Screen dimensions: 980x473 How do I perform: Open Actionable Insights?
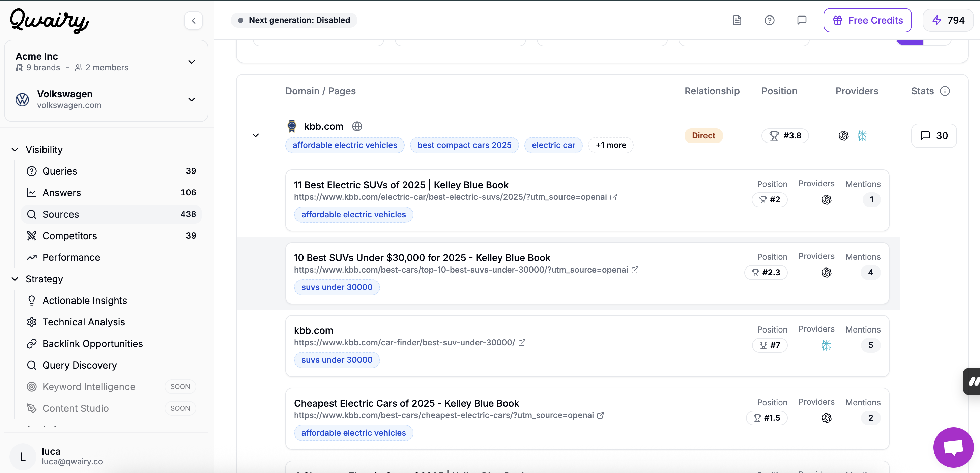click(x=111, y=301)
